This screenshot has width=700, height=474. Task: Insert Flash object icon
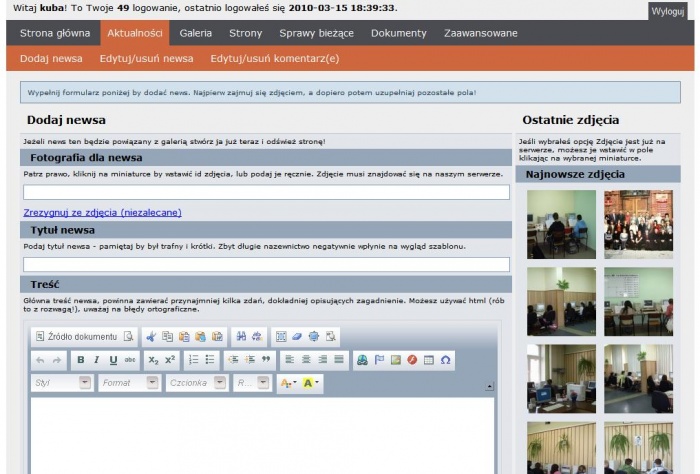(x=412, y=360)
